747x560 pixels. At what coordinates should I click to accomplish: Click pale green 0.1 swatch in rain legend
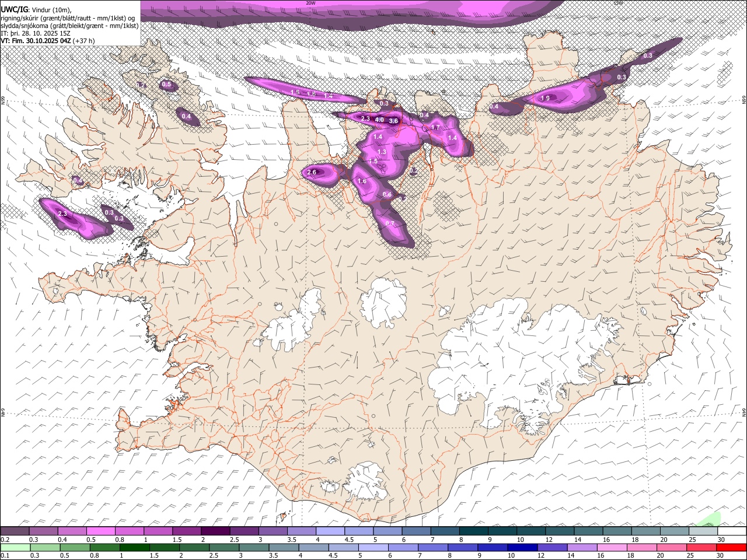pyautogui.click(x=15, y=547)
